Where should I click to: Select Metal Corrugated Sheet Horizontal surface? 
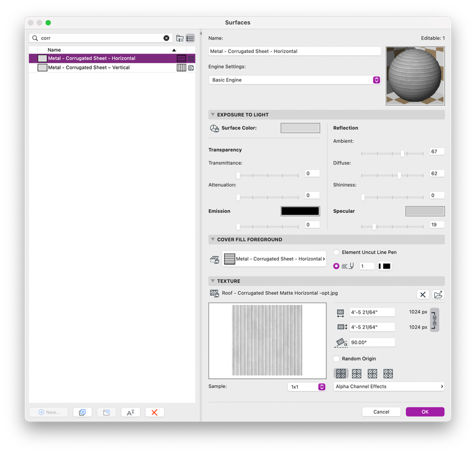112,58
